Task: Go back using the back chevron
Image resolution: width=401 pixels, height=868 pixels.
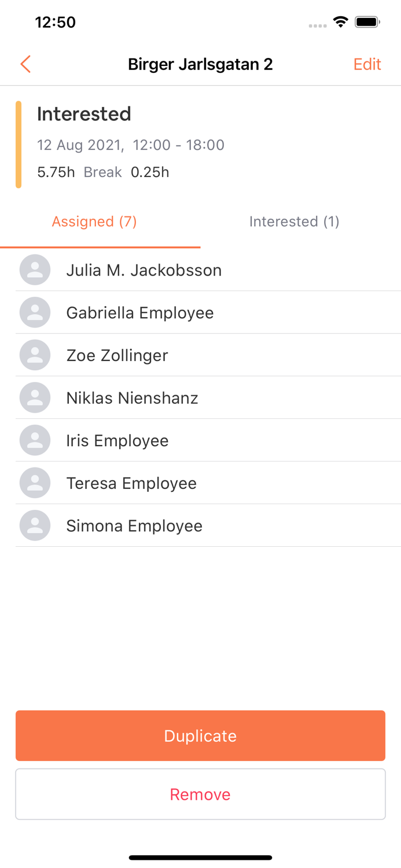Action: (x=25, y=64)
